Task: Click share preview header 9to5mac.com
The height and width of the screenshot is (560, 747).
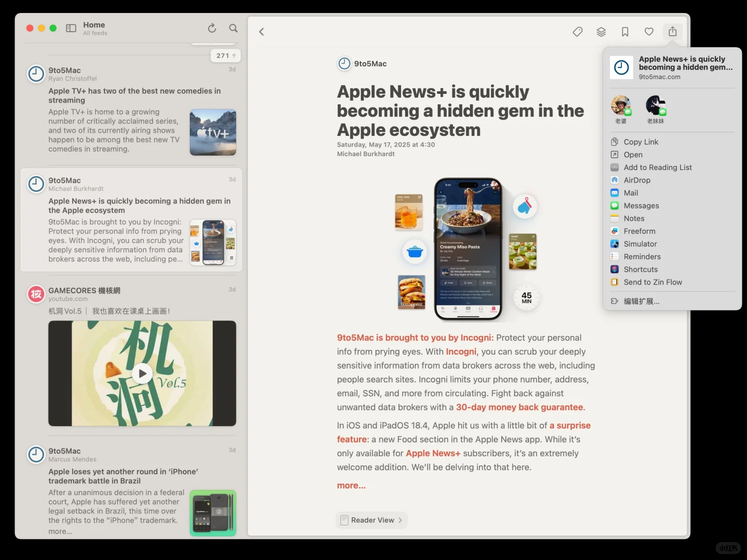Action: click(672, 67)
